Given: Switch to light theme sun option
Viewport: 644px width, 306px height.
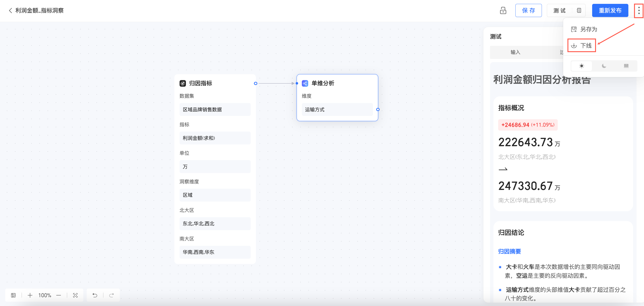Looking at the screenshot, I should (x=582, y=66).
